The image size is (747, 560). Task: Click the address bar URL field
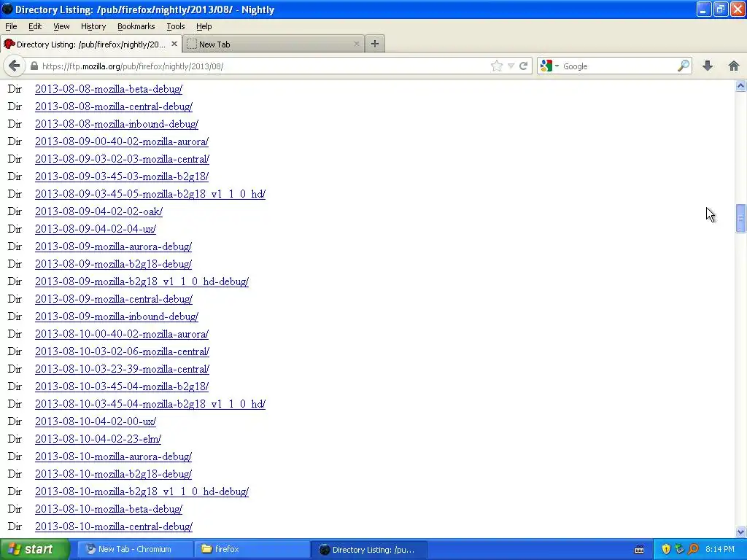[264, 66]
